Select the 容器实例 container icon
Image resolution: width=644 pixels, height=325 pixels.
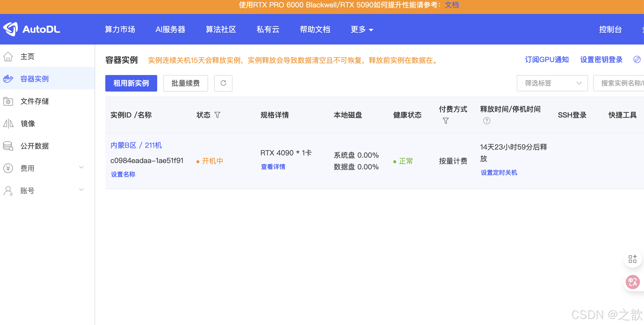(x=8, y=79)
